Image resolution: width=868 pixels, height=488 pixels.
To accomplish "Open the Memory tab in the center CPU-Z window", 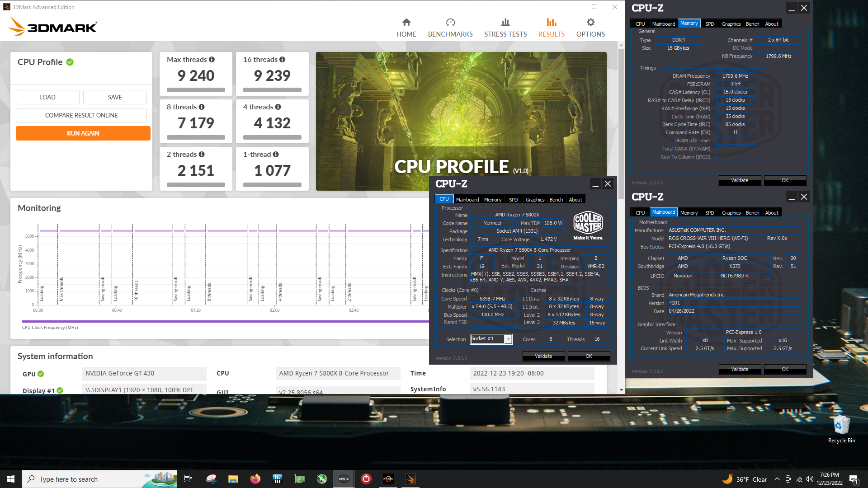I will pos(493,199).
